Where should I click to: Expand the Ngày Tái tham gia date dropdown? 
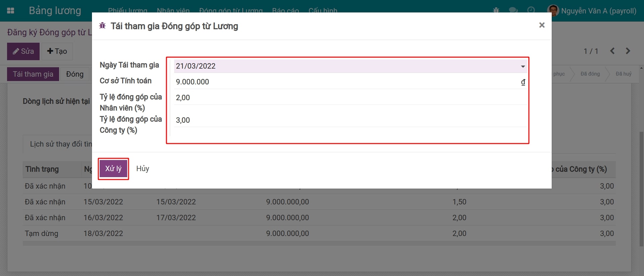tap(523, 66)
